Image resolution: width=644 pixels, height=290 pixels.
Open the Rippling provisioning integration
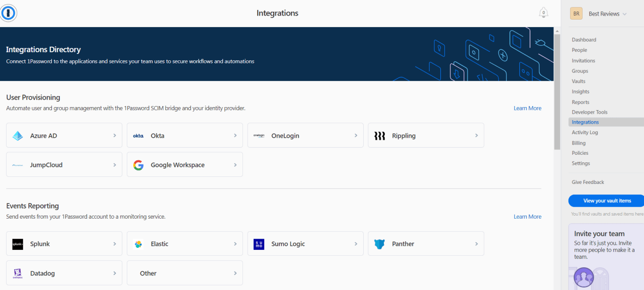(426, 135)
